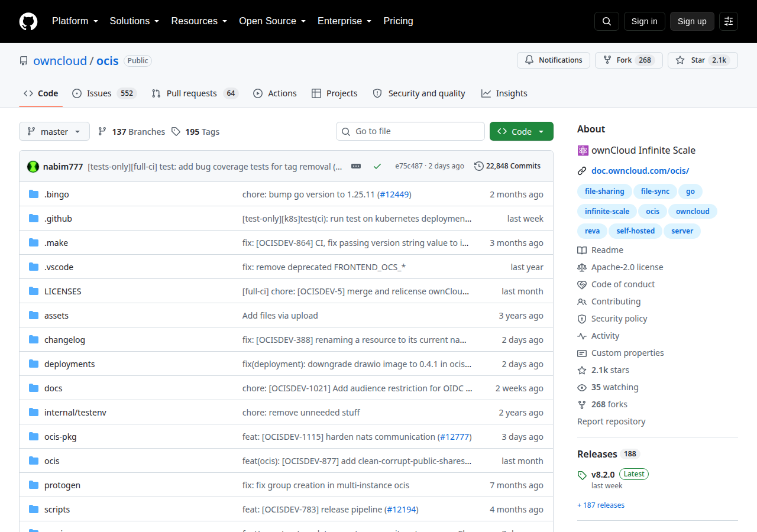
Task: Click the nabim777 avatar
Action: point(33,166)
